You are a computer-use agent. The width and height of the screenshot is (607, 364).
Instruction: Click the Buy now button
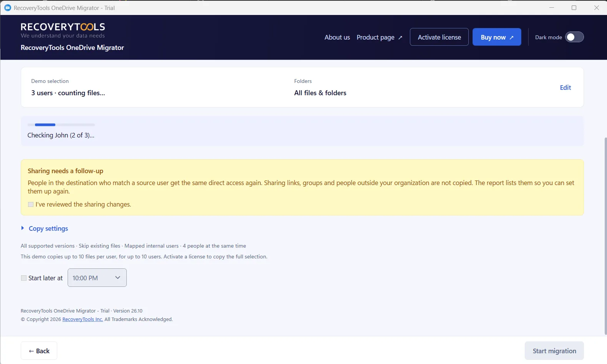(497, 37)
